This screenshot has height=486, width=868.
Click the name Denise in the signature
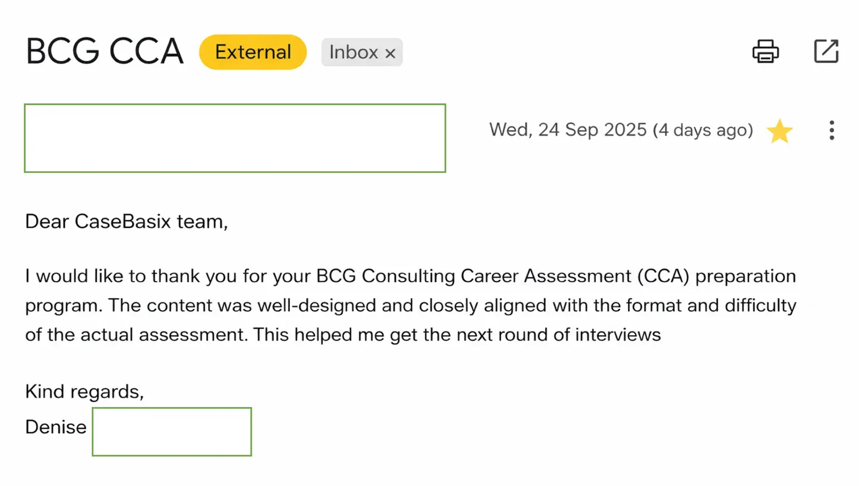[x=56, y=427]
